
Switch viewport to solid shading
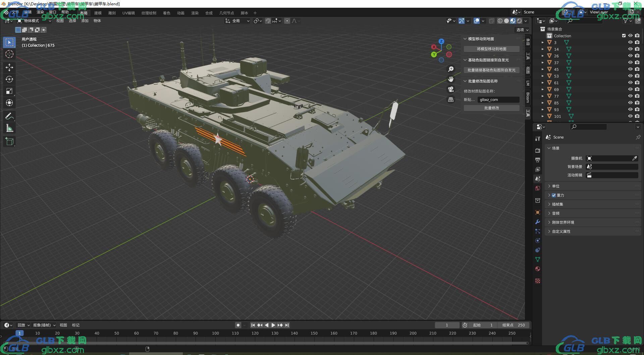coord(506,21)
